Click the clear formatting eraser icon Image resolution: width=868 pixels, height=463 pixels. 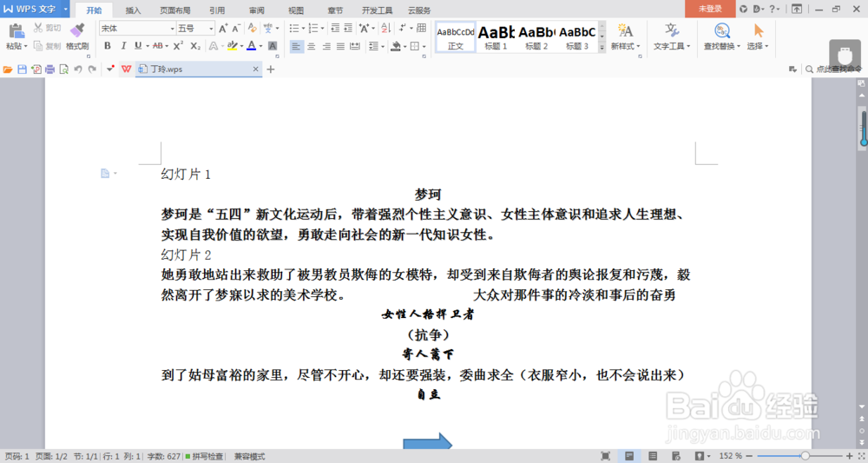tap(253, 29)
